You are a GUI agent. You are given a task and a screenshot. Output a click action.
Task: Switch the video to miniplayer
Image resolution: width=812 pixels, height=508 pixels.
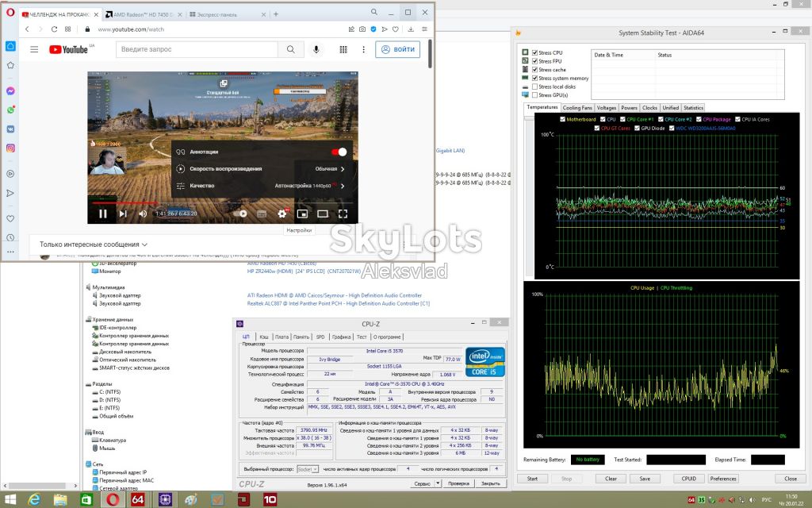tap(302, 214)
